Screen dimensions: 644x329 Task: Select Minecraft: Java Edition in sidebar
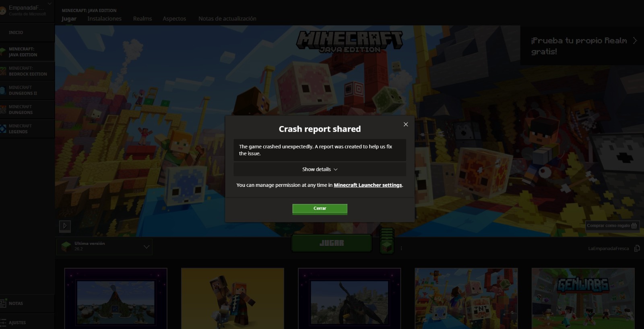27,52
